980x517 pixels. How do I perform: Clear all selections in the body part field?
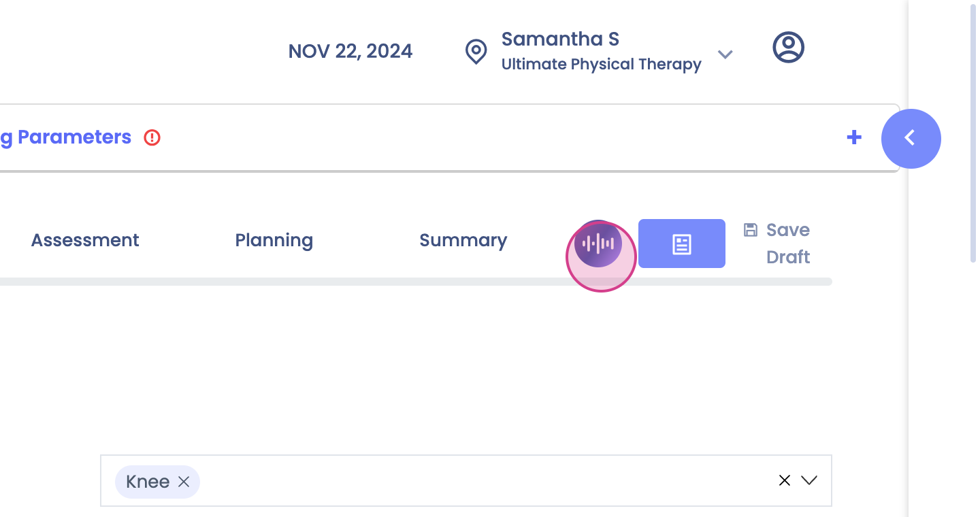pyautogui.click(x=785, y=480)
